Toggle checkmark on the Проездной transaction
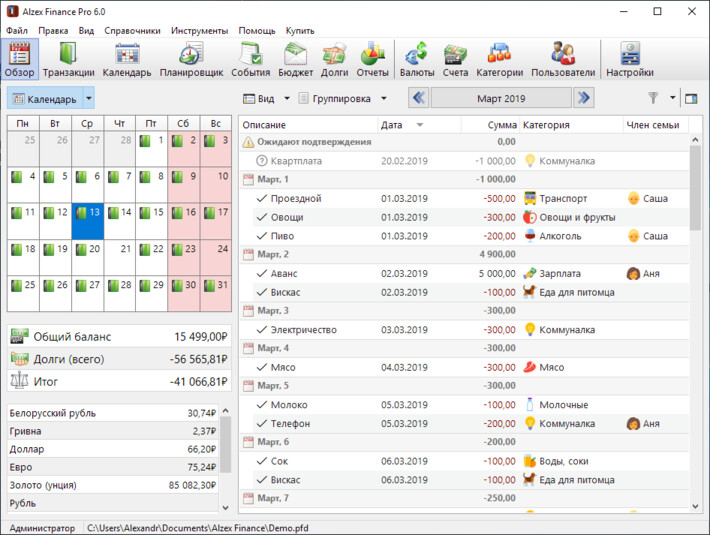Viewport: 710px width, 535px height. coord(262,198)
